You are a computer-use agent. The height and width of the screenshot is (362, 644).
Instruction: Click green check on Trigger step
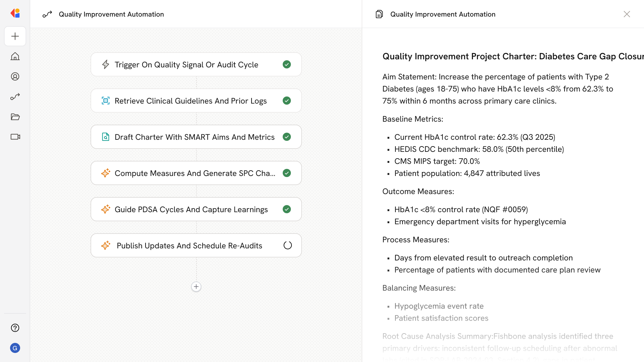(x=287, y=64)
